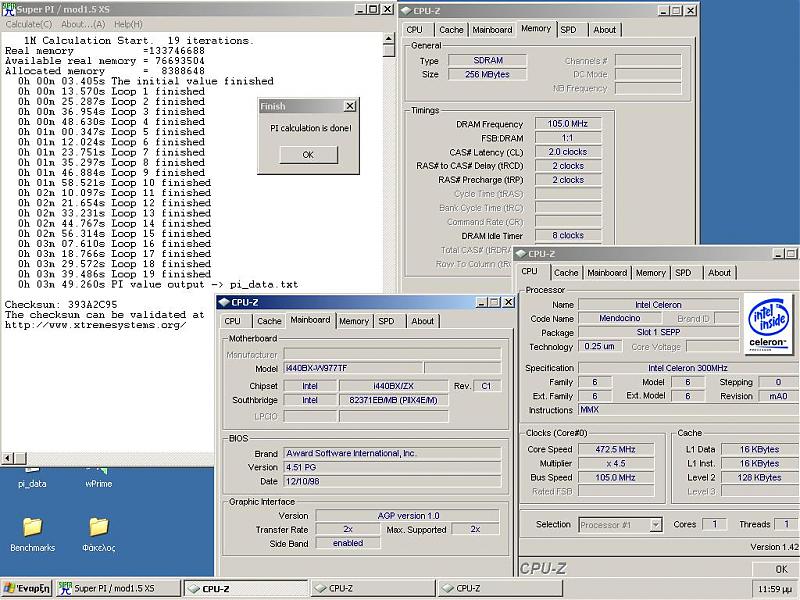Switch to Cache tab in the CPU-Z Motherboard window
800x600 pixels.
[269, 321]
